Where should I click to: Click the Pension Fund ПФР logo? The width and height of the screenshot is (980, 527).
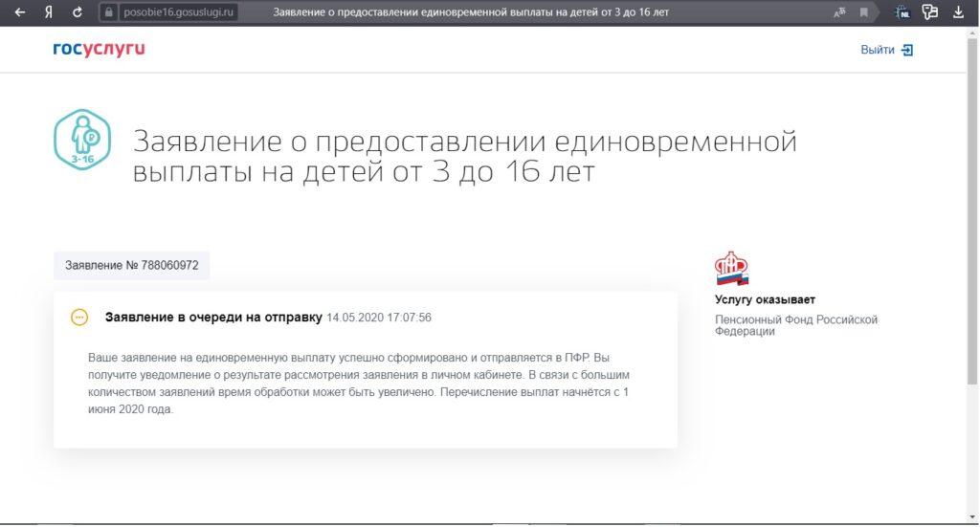(732, 269)
